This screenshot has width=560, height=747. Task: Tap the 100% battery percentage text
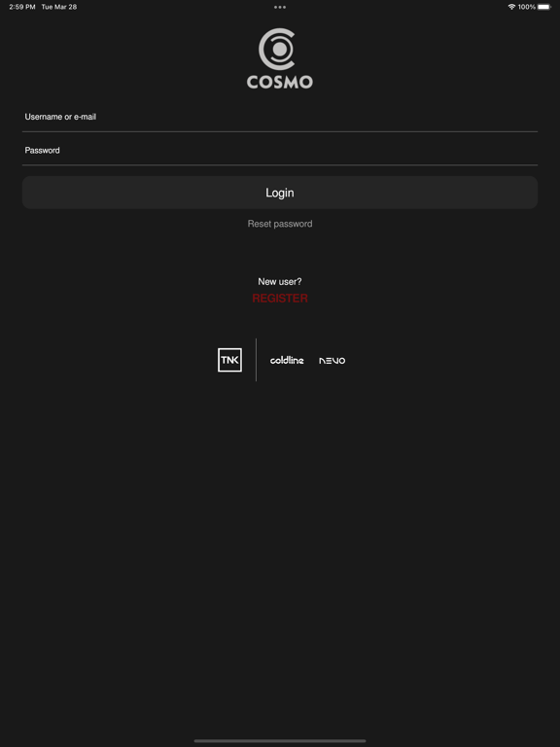click(x=527, y=7)
